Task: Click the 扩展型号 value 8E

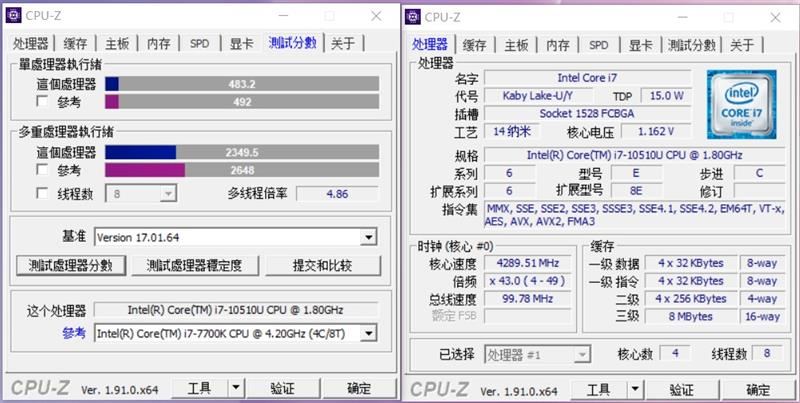Action: [x=636, y=191]
